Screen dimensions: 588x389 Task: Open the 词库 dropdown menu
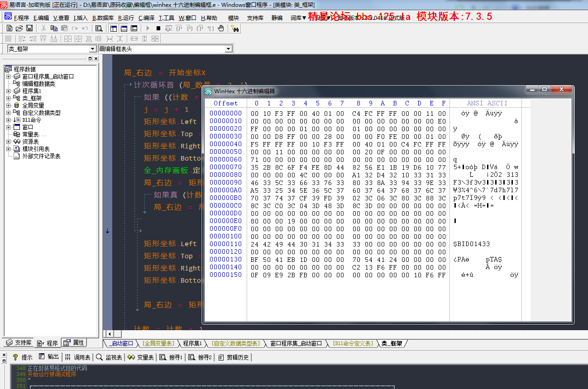[x=298, y=18]
